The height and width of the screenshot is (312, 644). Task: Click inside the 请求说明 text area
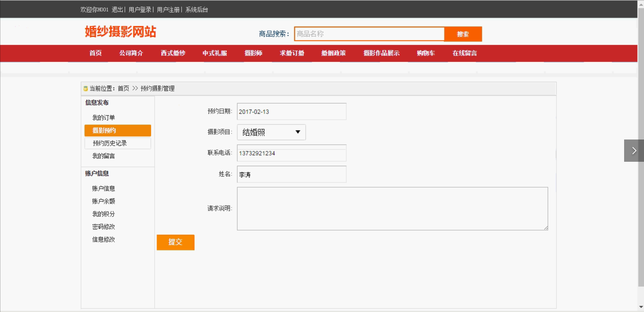point(392,209)
